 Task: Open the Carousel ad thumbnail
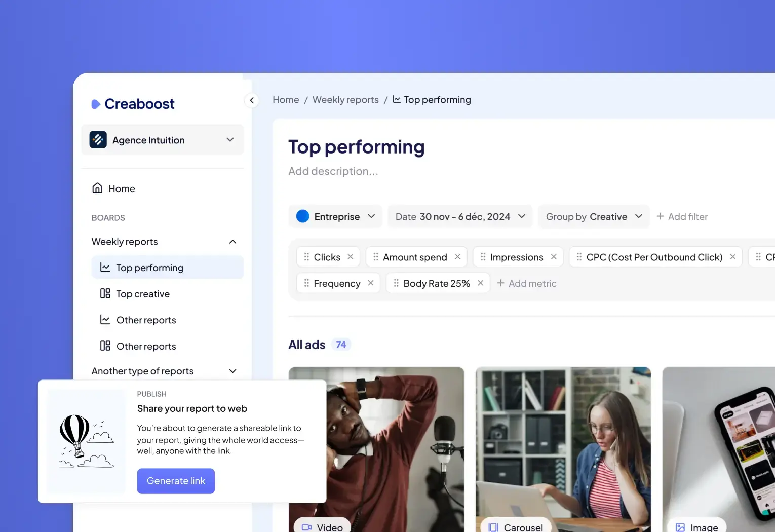[x=563, y=449]
